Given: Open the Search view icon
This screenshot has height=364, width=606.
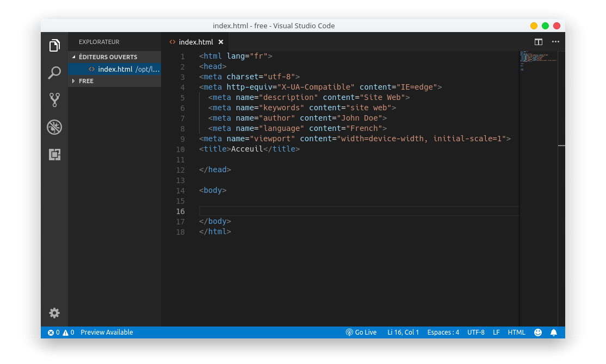Looking at the screenshot, I should coord(54,73).
